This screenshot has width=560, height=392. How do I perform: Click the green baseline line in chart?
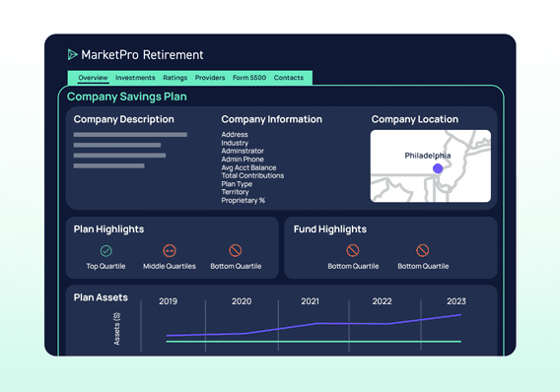tap(314, 342)
